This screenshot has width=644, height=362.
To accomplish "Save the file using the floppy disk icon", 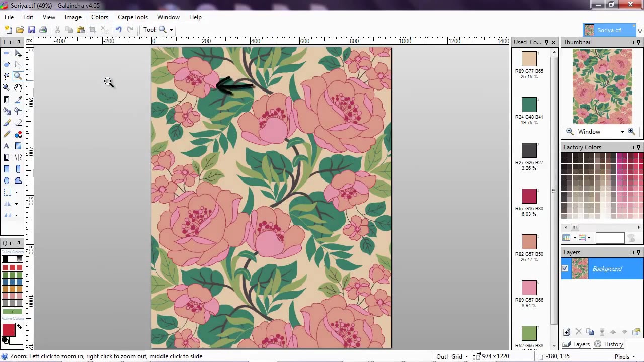I will (x=32, y=30).
